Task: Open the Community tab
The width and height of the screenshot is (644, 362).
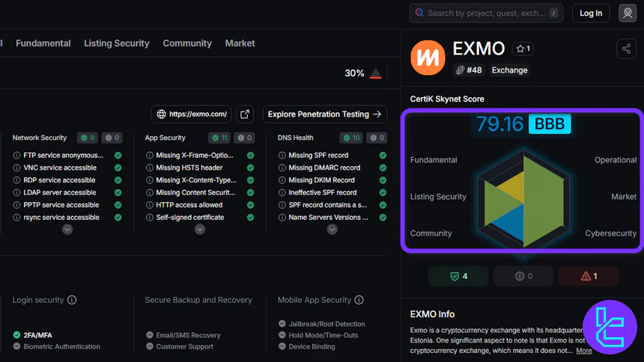Action: pyautogui.click(x=187, y=43)
